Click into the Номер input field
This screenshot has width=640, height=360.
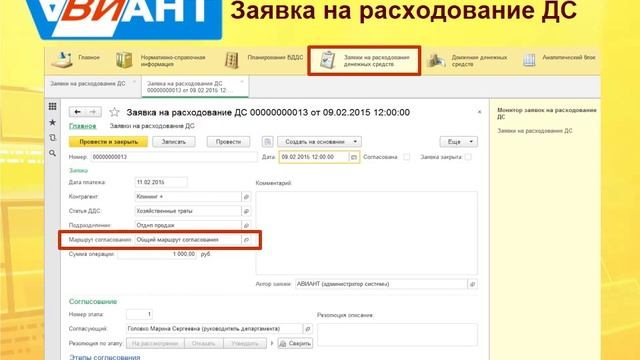(x=174, y=157)
